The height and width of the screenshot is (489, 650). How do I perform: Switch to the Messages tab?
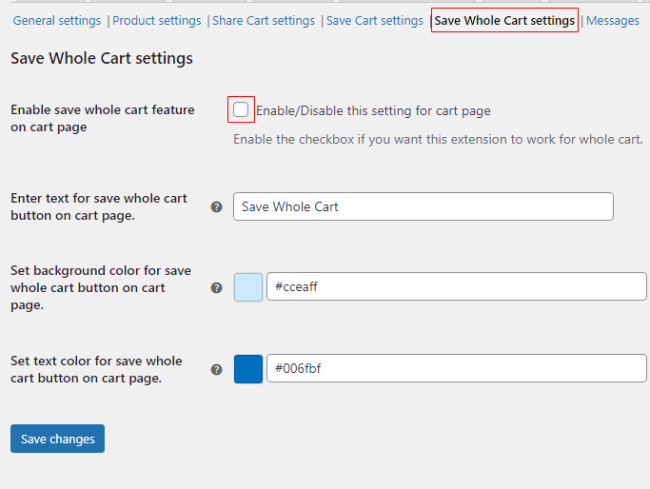[613, 20]
